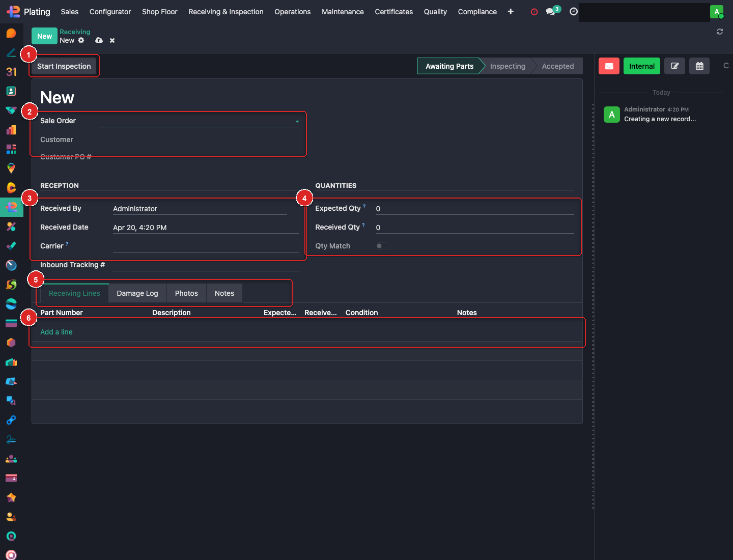
Task: Click the refresh arrows icon at top right
Action: coord(720,32)
